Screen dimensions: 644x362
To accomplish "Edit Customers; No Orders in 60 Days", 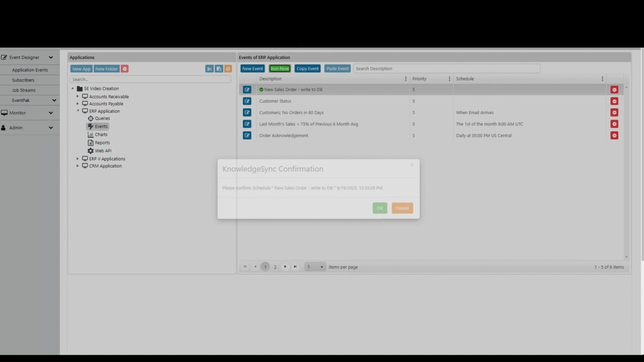I will coord(247,113).
